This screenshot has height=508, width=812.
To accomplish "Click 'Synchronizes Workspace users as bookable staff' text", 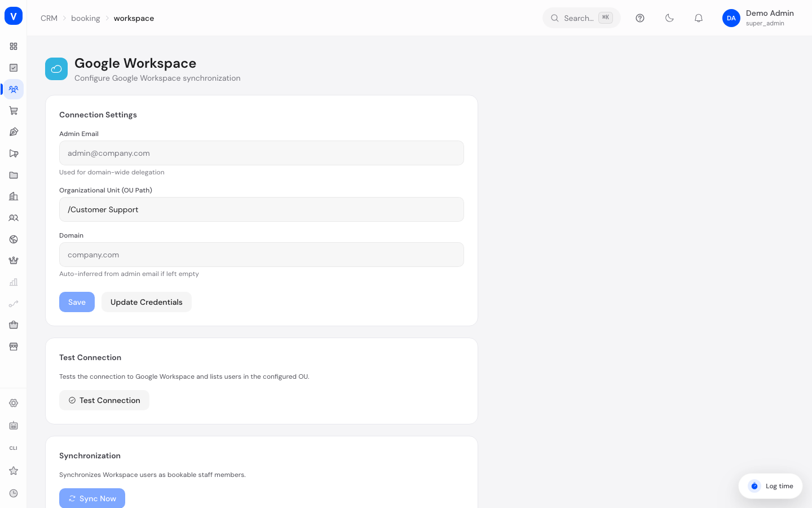I will tap(152, 475).
